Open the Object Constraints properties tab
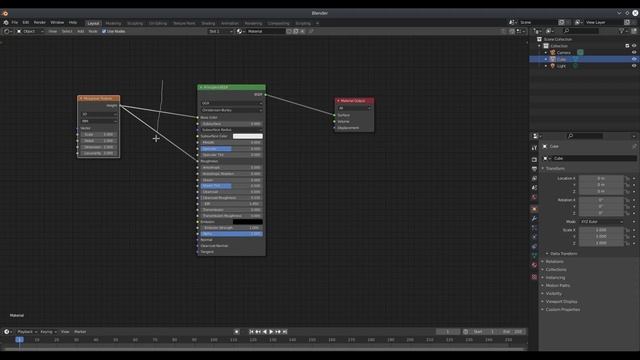The image size is (640, 360). (534, 247)
